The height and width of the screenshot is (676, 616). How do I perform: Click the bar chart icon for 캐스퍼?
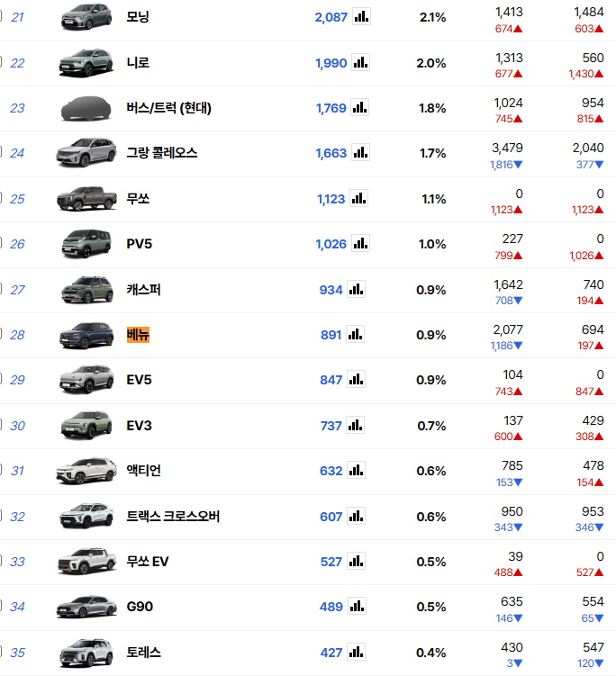[x=357, y=289]
